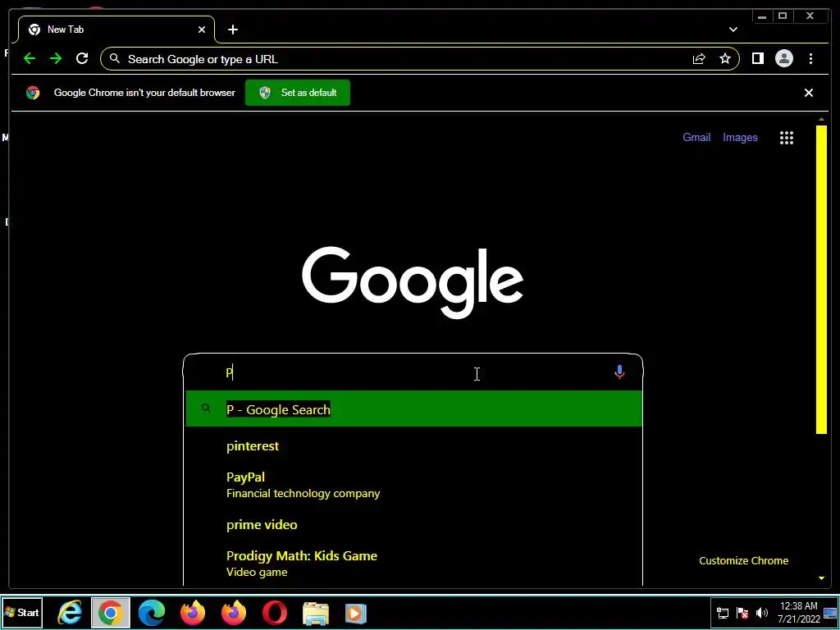Launch Internet Explorer from the taskbar
This screenshot has width=840, height=630.
(x=70, y=612)
